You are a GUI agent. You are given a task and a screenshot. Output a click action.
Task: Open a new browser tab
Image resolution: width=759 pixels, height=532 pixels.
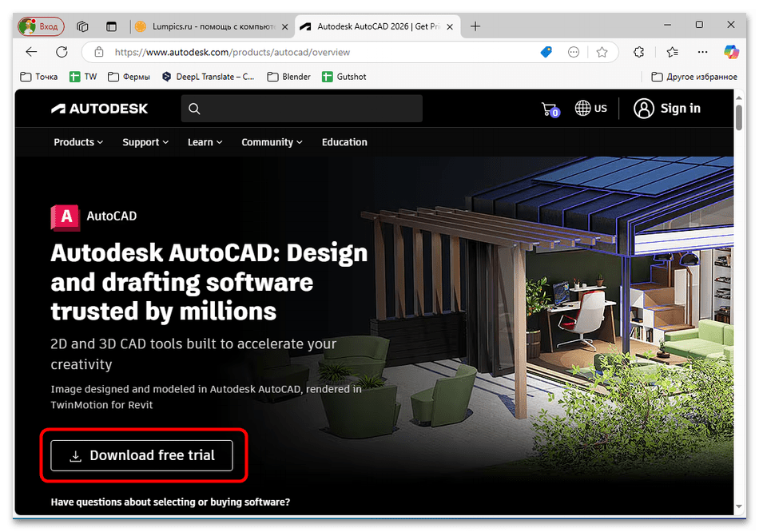(x=475, y=26)
